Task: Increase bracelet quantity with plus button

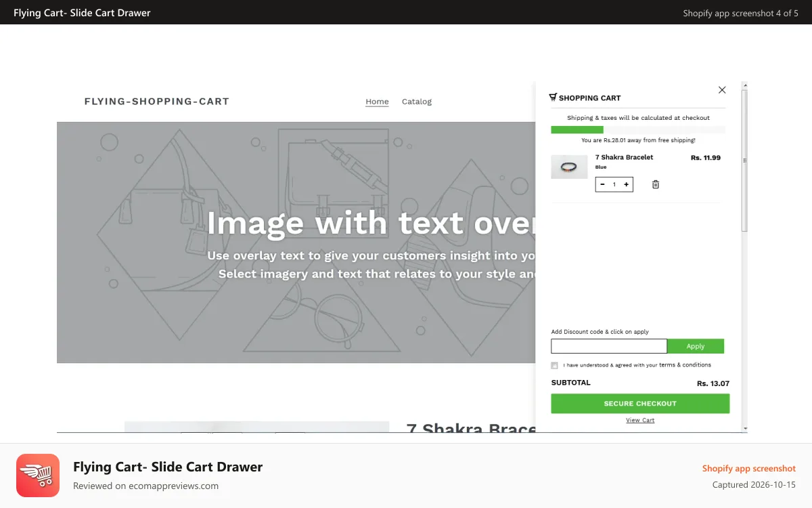Action: [627, 184]
